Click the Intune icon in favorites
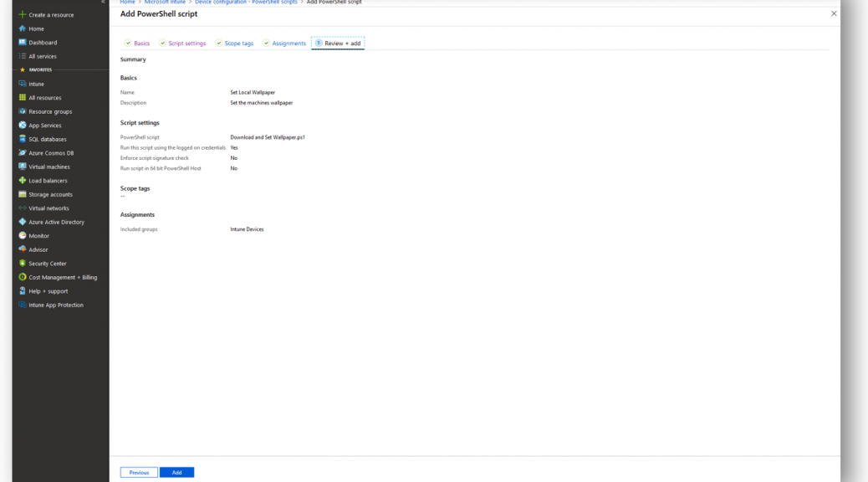868x482 pixels. tap(22, 84)
